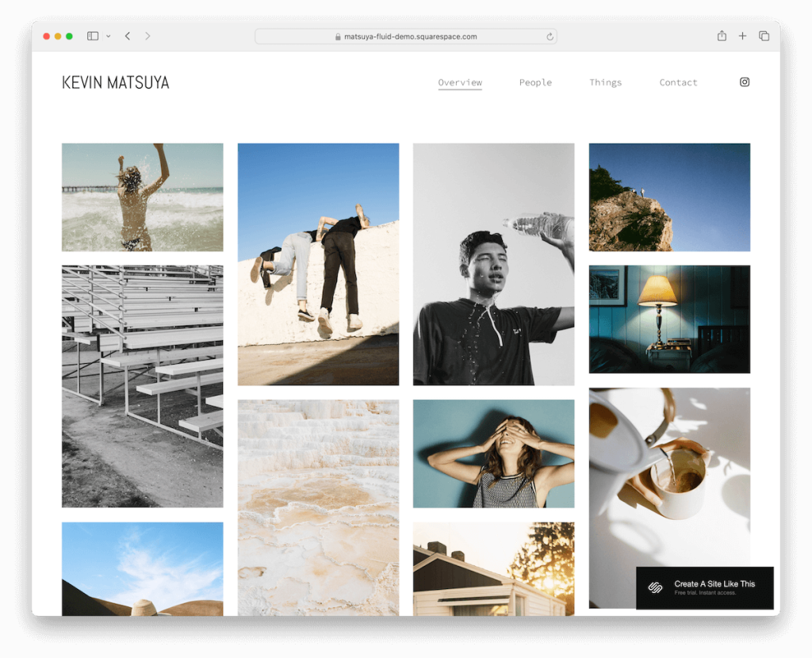Open the Instagram icon link
Screen dimensions: 812x658
point(744,82)
